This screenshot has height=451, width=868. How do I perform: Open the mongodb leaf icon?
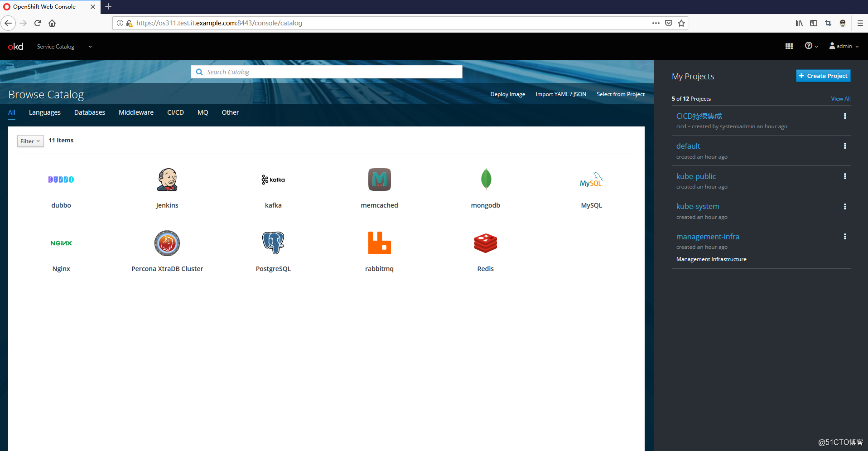[x=486, y=179]
